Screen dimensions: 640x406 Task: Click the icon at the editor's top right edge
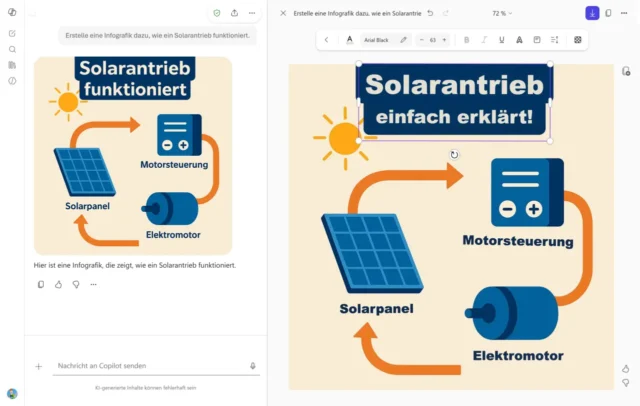pyautogui.click(x=626, y=71)
